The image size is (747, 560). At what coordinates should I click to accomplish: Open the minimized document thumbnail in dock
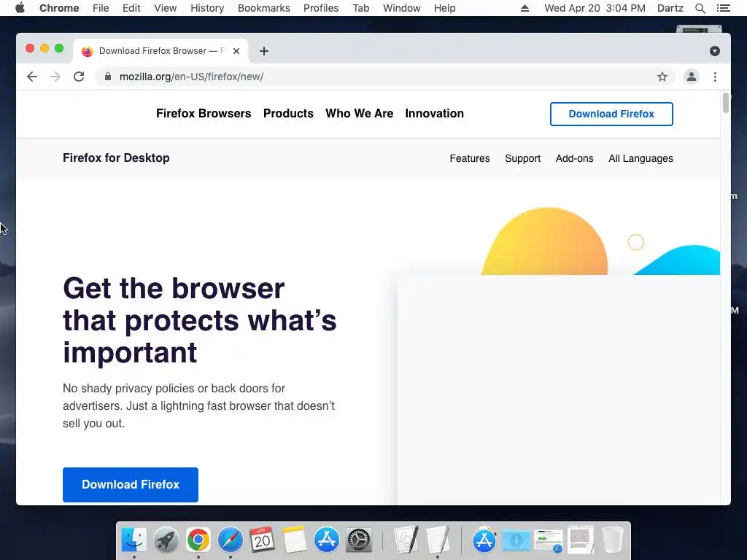click(581, 540)
